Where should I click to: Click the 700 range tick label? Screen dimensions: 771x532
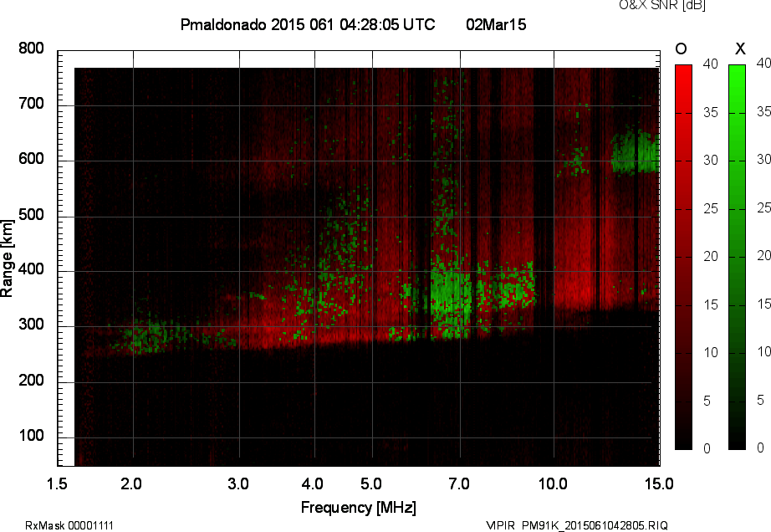pos(31,104)
